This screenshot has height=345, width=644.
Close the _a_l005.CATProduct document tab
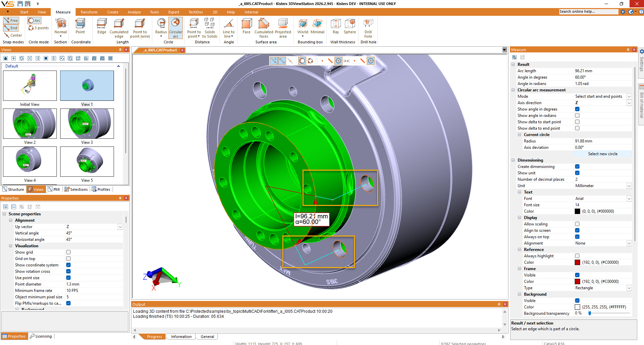(x=183, y=50)
